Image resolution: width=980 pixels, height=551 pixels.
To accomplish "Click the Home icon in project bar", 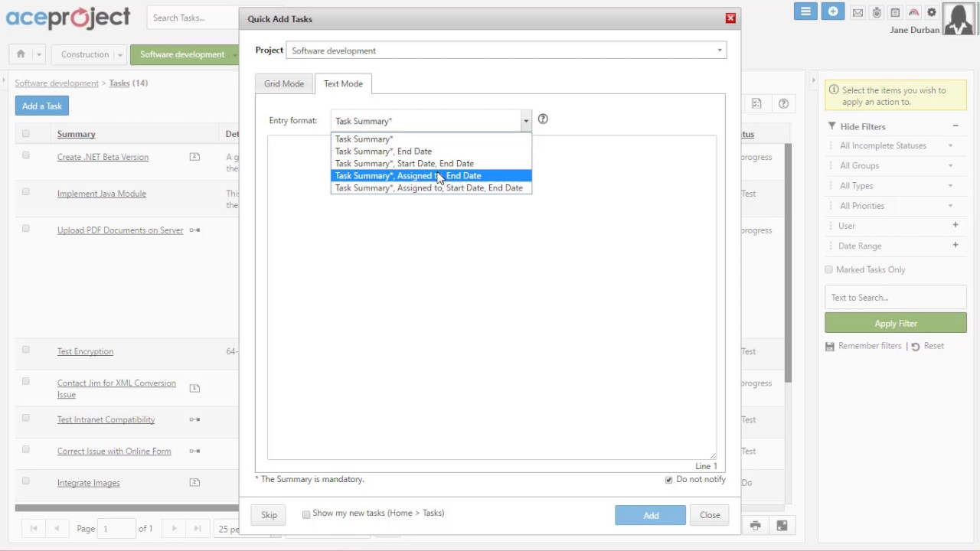I will coord(21,54).
